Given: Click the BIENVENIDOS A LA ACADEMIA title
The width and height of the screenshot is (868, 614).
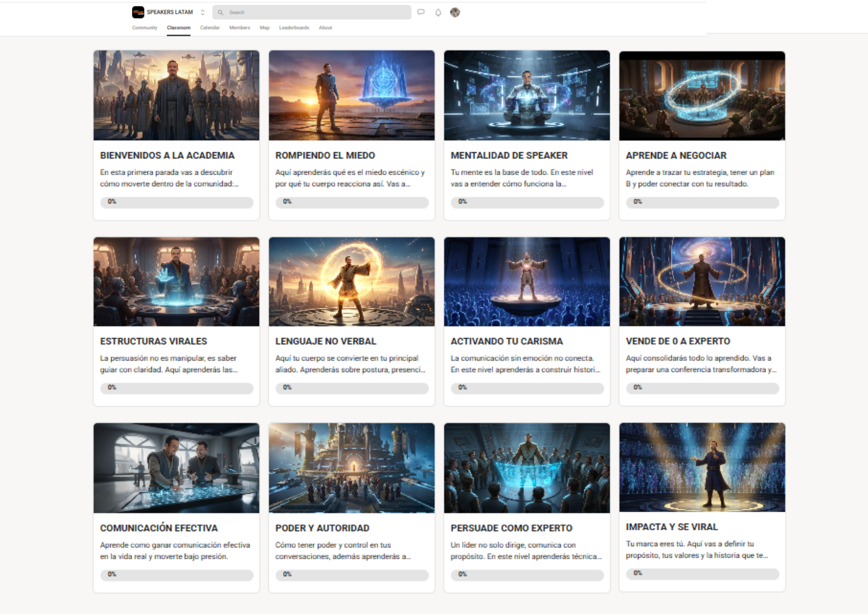Looking at the screenshot, I should pos(167,156).
